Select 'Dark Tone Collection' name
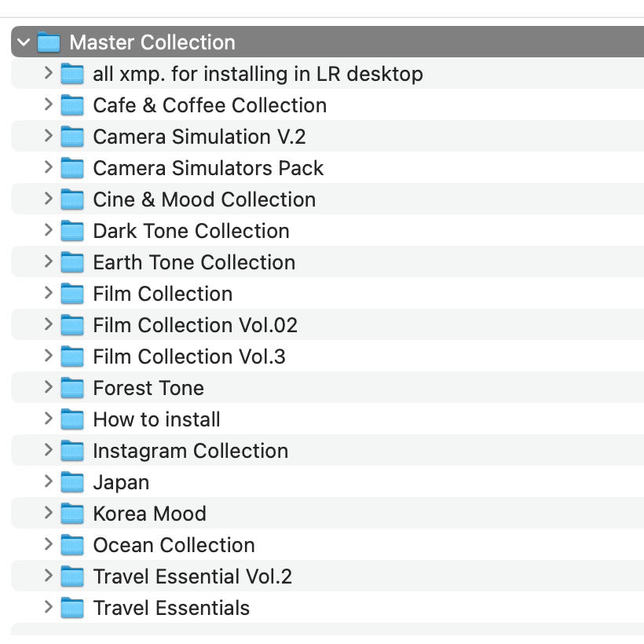 (192, 231)
